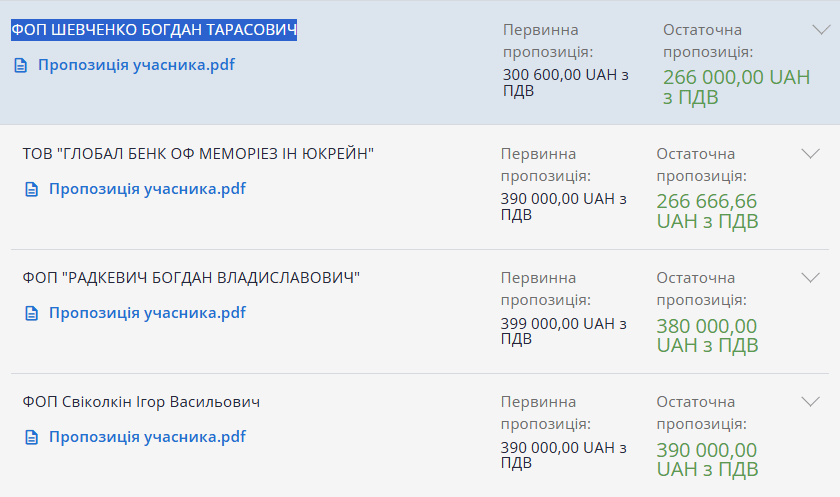Expand the ГЛОБАЛ БЕНК ОФ МЕМОРІЕЗ bid details
This screenshot has height=497, width=840.
pos(811,154)
